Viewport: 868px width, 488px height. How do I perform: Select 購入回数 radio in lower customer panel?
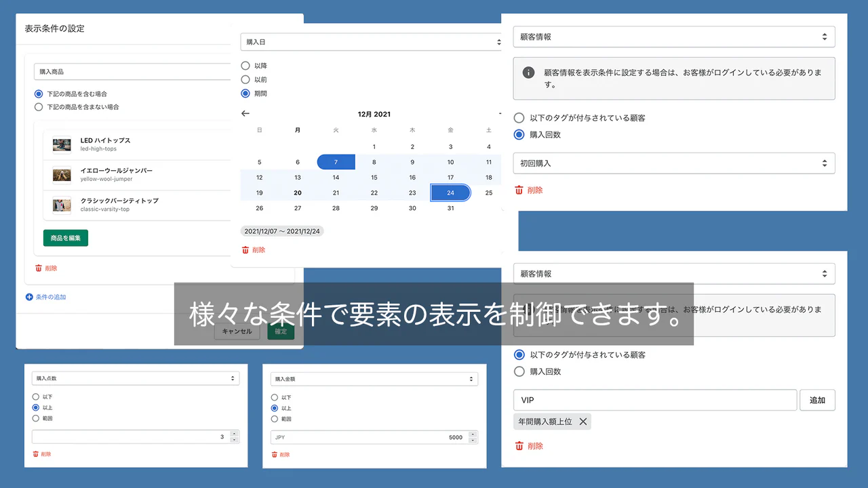click(x=519, y=371)
